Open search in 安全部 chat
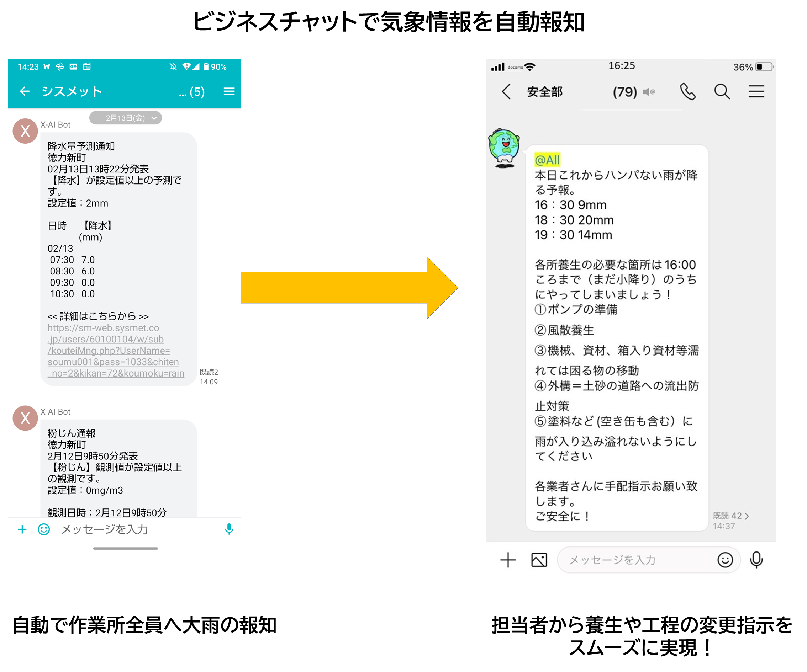 tap(722, 92)
